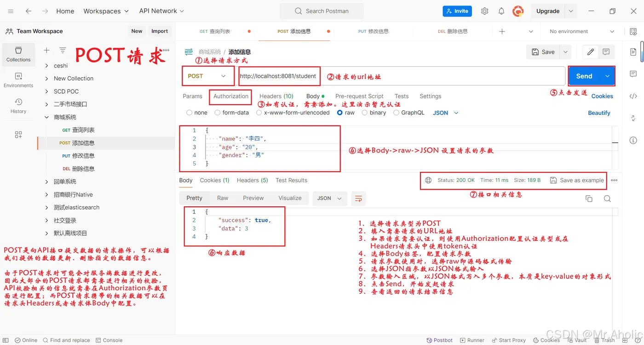Screen dimensions: 644x345
Task: Click the Send button
Action: point(584,76)
